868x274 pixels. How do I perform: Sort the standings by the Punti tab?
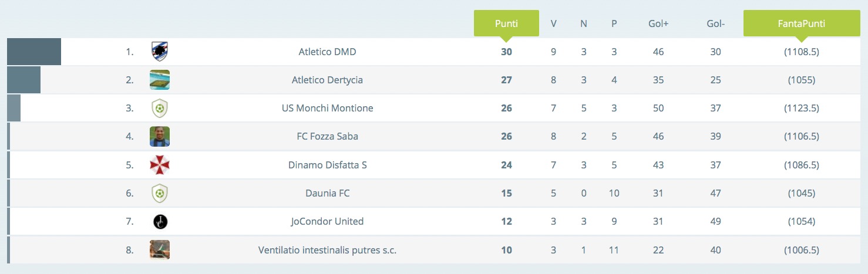click(x=506, y=24)
